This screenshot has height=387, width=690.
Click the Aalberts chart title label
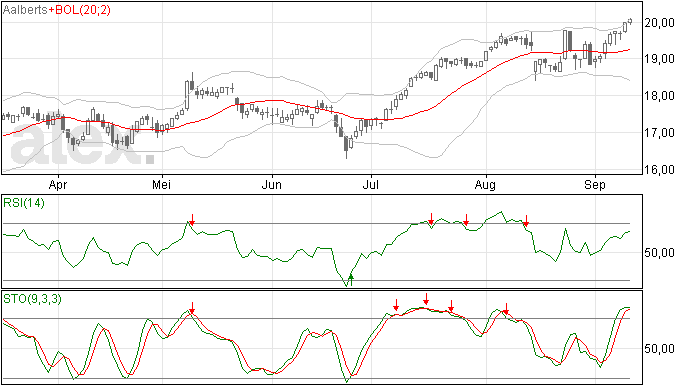click(x=25, y=10)
